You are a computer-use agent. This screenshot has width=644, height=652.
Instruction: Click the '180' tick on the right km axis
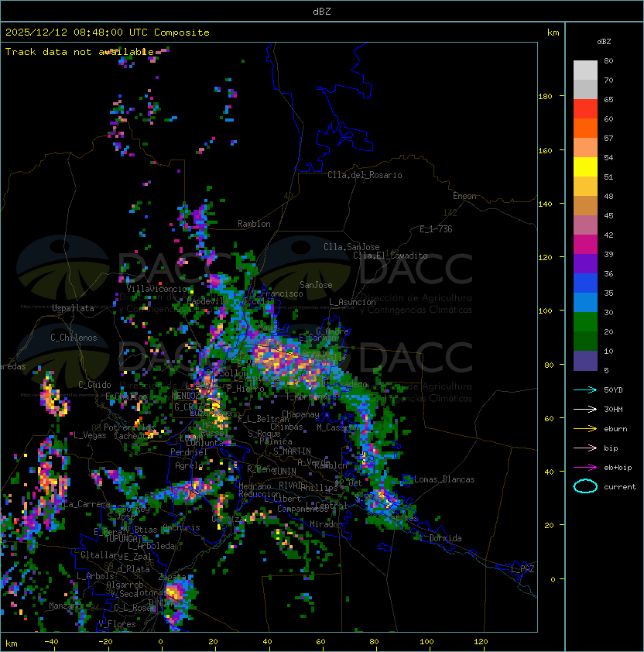(x=545, y=97)
